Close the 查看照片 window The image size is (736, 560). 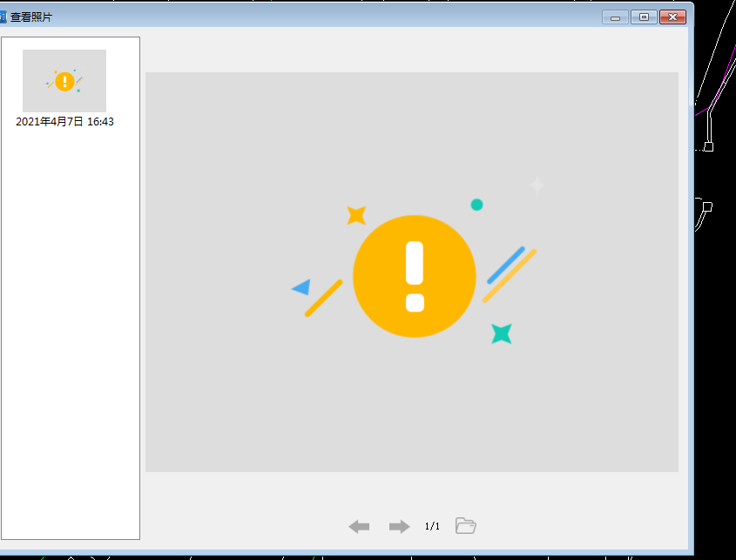(x=672, y=17)
